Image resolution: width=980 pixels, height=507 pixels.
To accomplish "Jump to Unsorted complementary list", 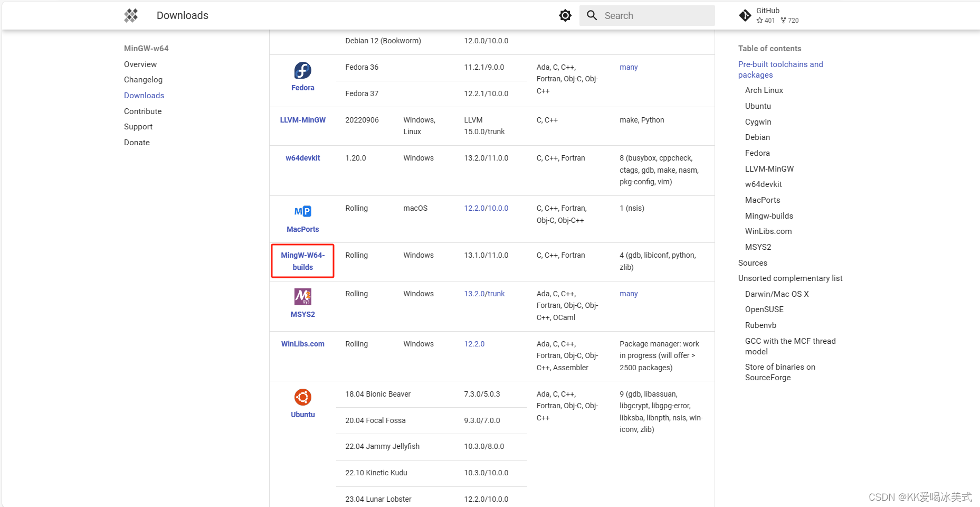I will coord(790,278).
